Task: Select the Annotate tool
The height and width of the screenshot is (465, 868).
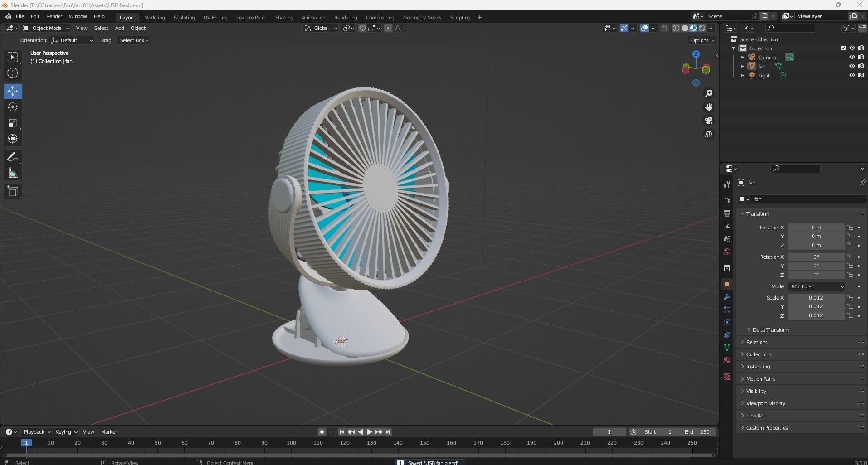Action: [13, 157]
